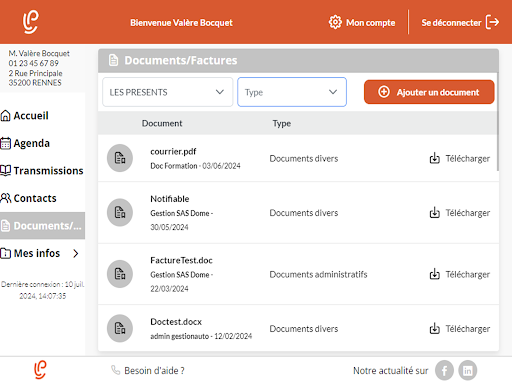
Task: Click the header logo in orange banner
Action: 30,22
